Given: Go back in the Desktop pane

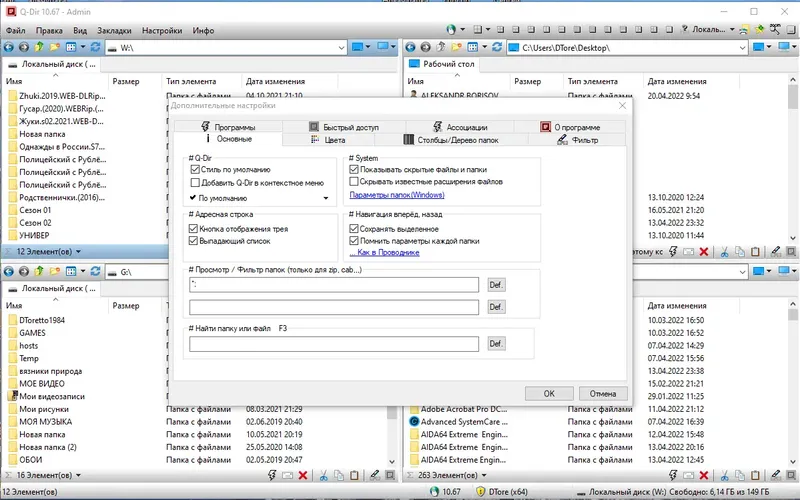Looking at the screenshot, I should [410, 47].
